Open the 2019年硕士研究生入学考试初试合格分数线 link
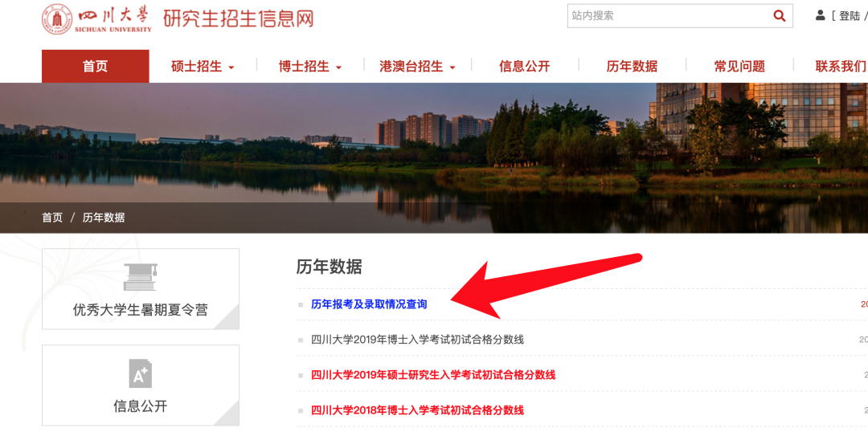868x432 pixels. click(433, 375)
